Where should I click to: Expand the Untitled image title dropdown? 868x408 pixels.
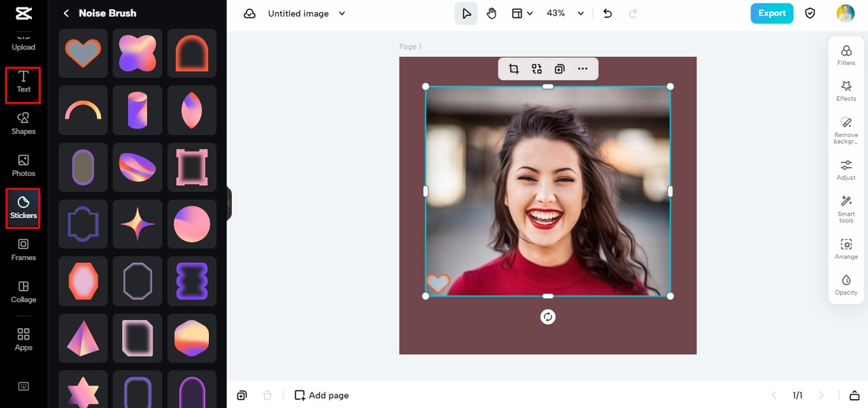point(342,14)
